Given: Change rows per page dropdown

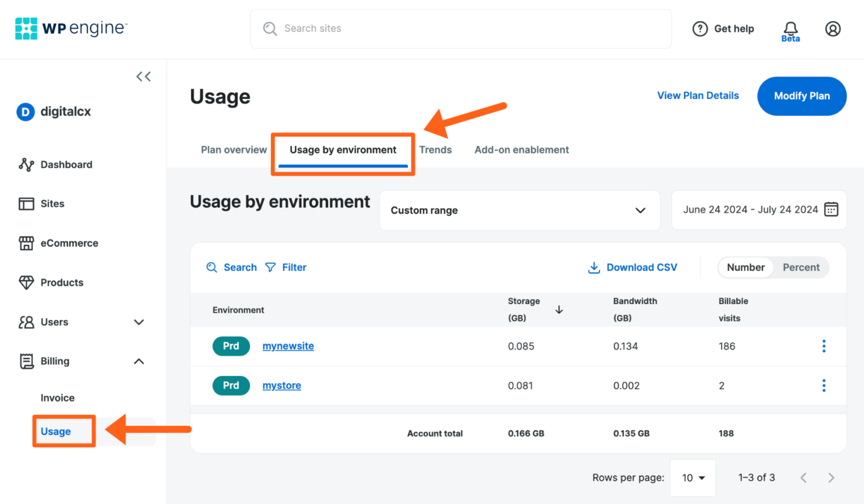Looking at the screenshot, I should pyautogui.click(x=693, y=478).
